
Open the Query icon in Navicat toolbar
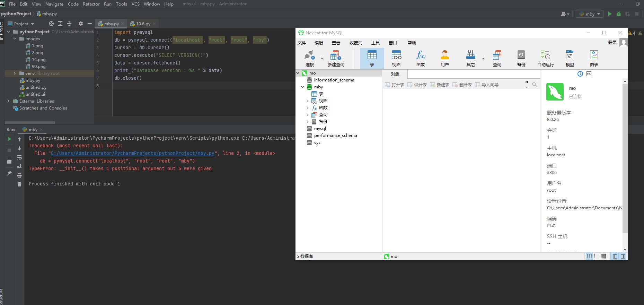coord(497,58)
